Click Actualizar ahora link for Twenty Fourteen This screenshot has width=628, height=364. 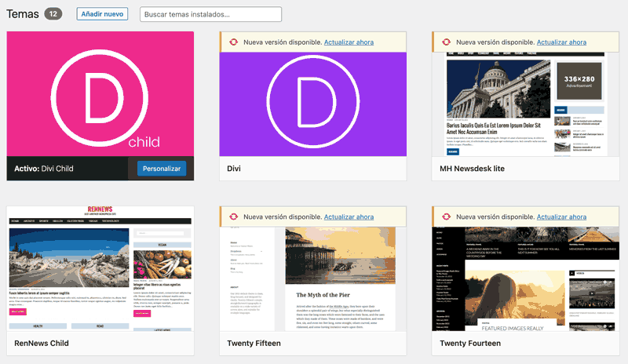pos(561,217)
